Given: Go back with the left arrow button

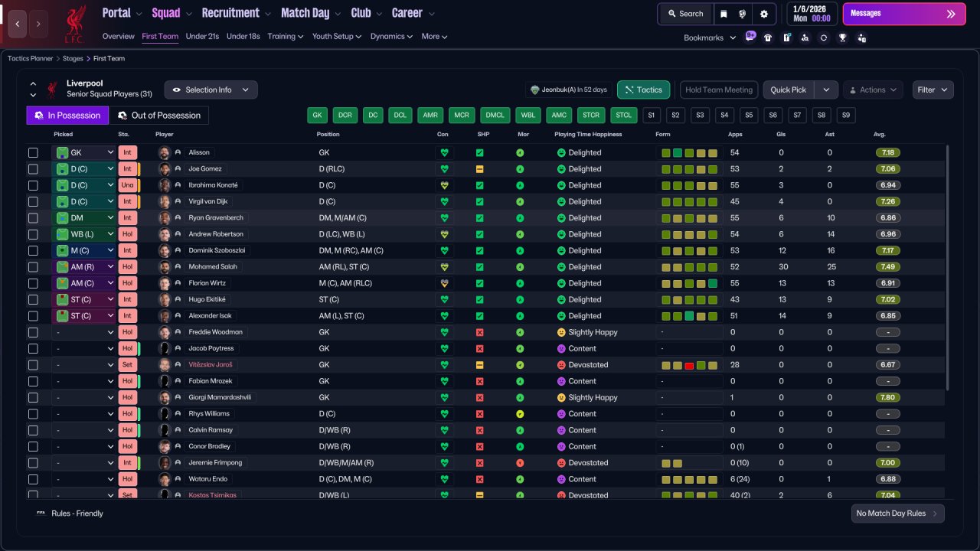Looking at the screenshot, I should (18, 24).
